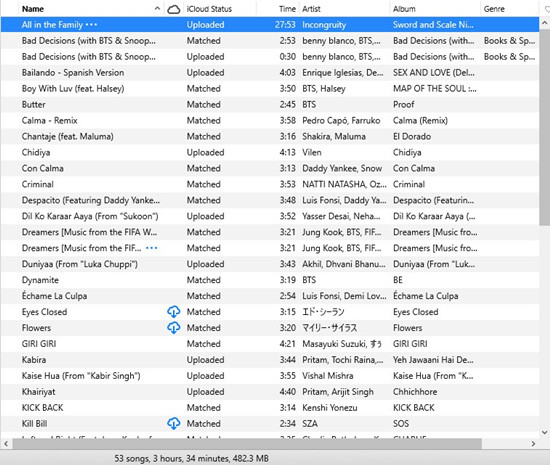Click album SOS cell
This screenshot has width=550, height=465.
tap(401, 423)
